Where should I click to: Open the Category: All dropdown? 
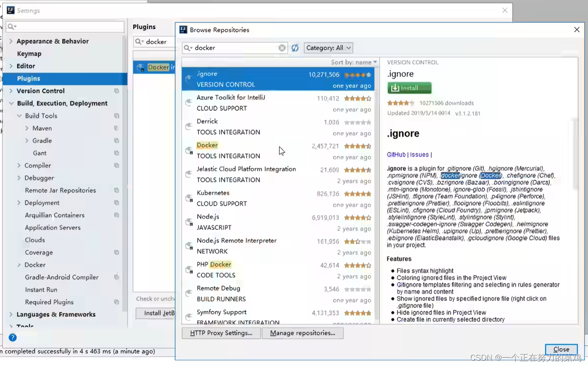click(x=328, y=48)
